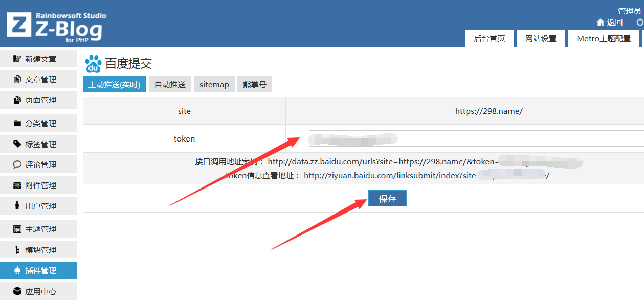Open 附件管理 in the sidebar
Screen dimensions: 644x306
(40, 185)
